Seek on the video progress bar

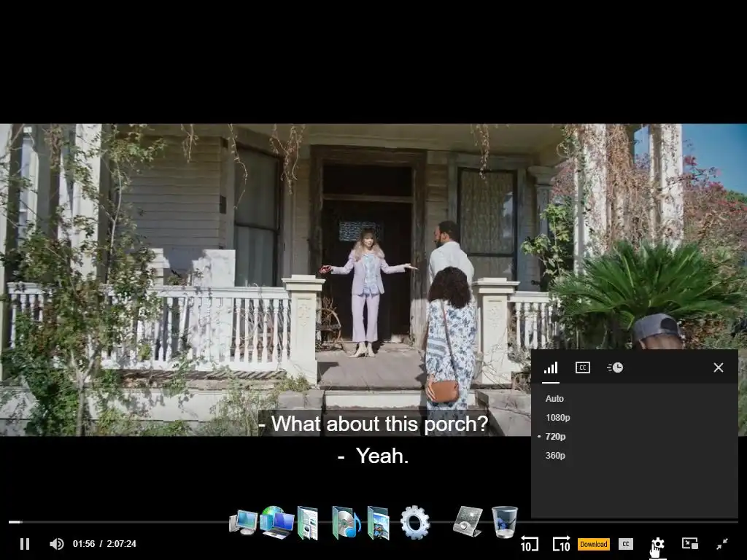coord(373,522)
